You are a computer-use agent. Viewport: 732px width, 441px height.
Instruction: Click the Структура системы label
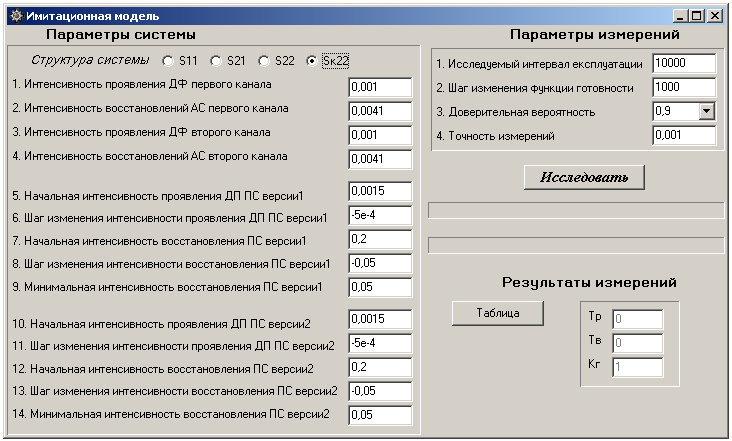[x=90, y=60]
